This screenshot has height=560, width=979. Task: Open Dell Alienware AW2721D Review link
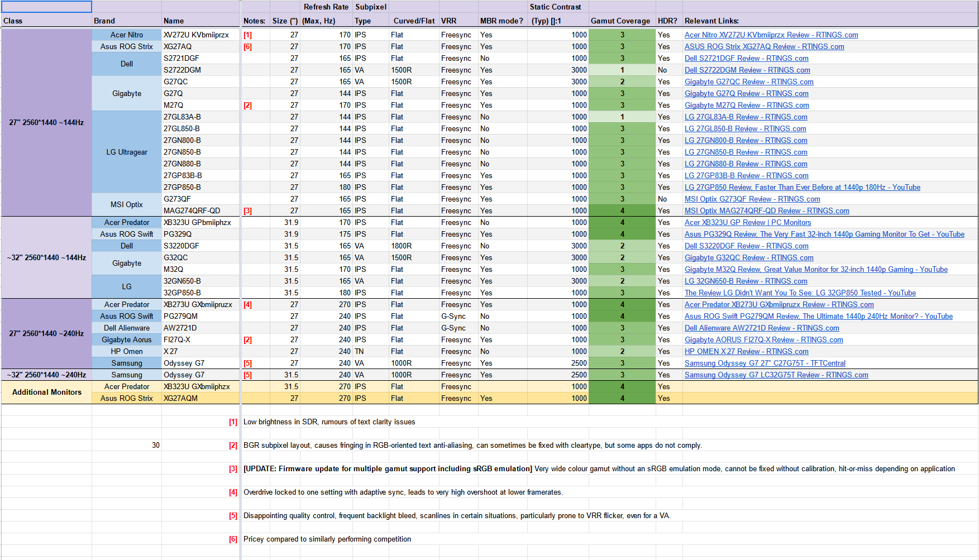click(x=762, y=328)
